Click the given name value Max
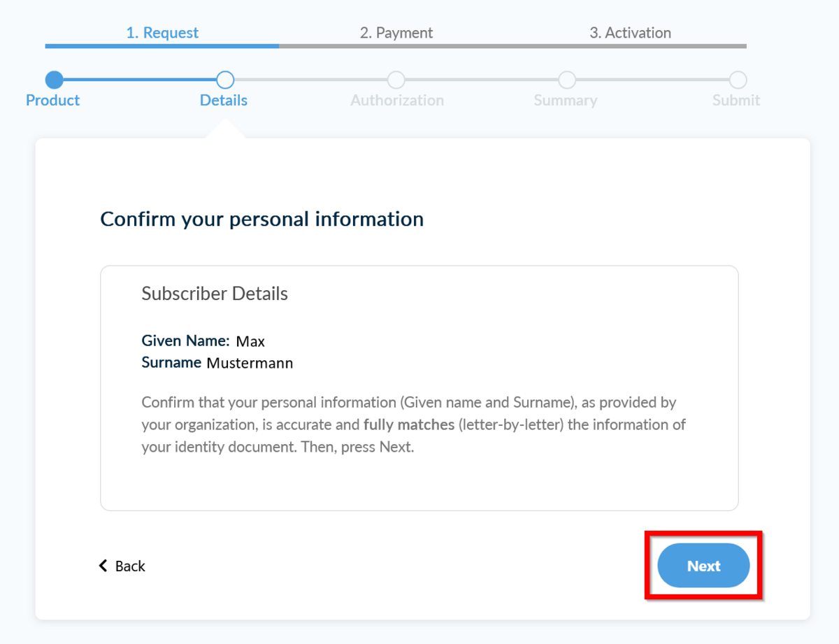The image size is (839, 644). click(x=250, y=342)
